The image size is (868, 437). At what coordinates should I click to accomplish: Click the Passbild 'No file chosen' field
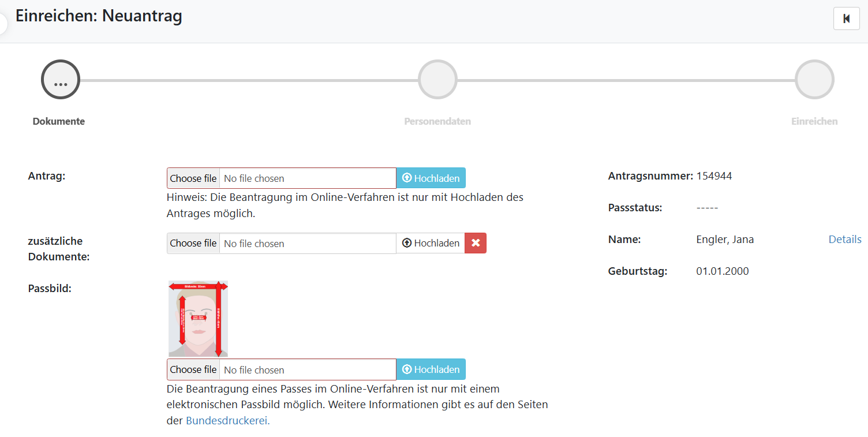[307, 369]
